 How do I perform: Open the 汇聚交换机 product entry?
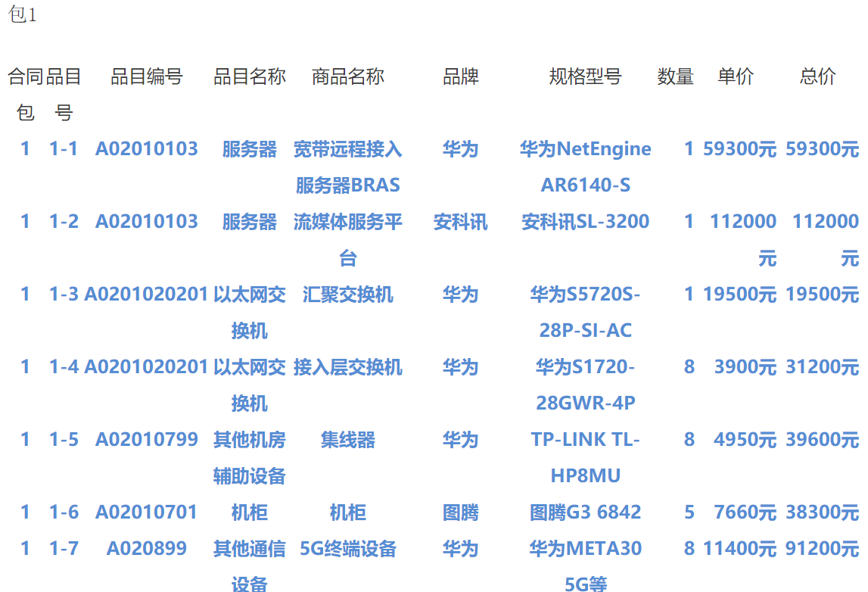click(x=347, y=294)
